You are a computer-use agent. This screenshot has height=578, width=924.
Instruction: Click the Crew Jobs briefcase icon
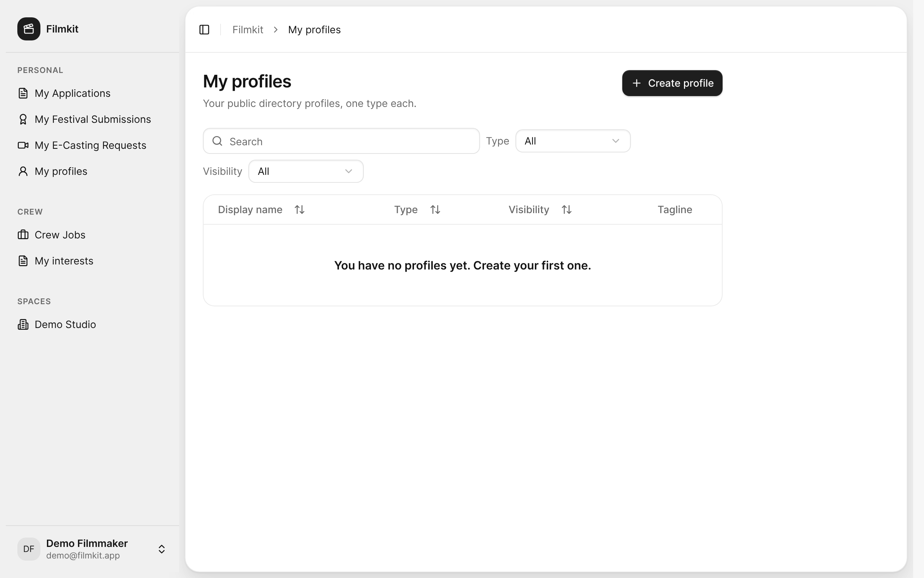pyautogui.click(x=23, y=235)
